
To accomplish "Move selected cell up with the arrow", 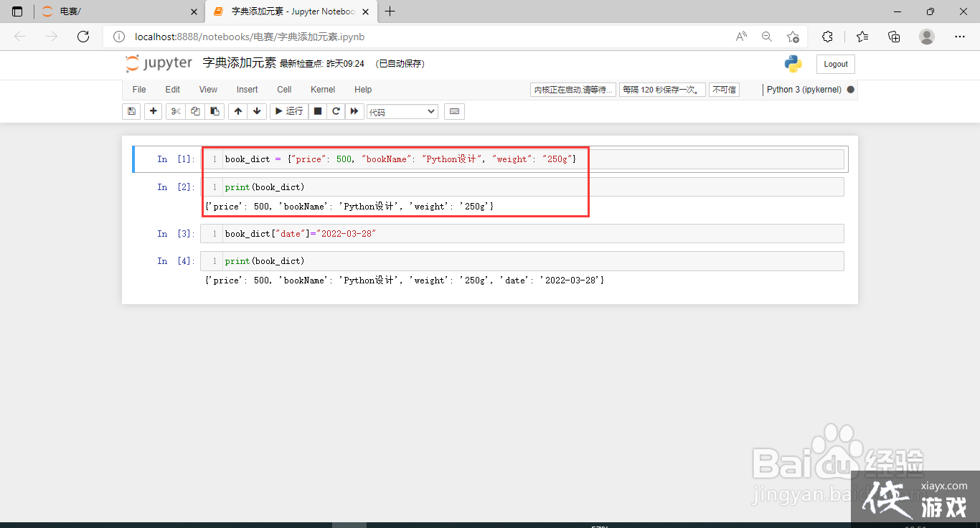I will [238, 111].
